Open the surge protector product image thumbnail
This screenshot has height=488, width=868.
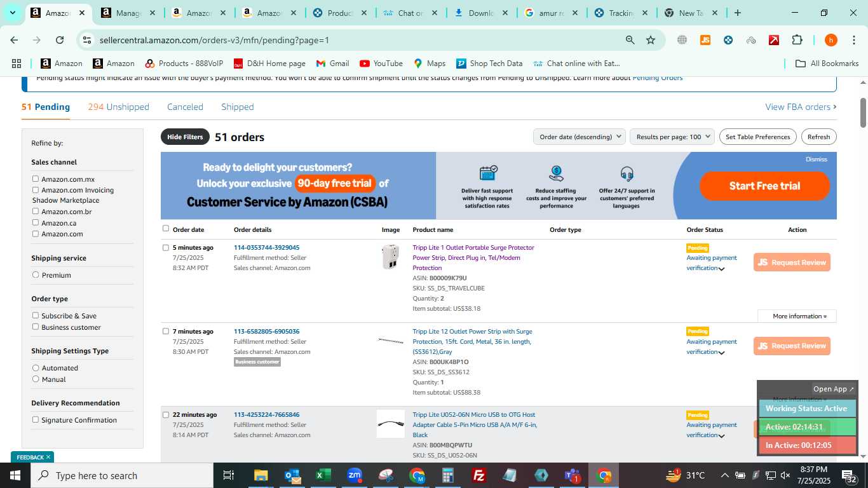click(390, 257)
